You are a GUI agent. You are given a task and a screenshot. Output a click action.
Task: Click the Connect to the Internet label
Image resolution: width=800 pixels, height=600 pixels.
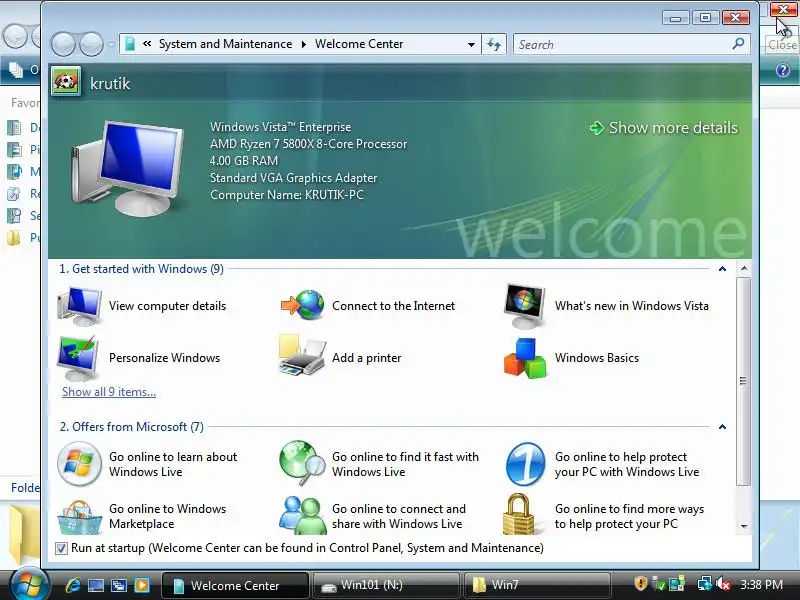click(x=393, y=306)
